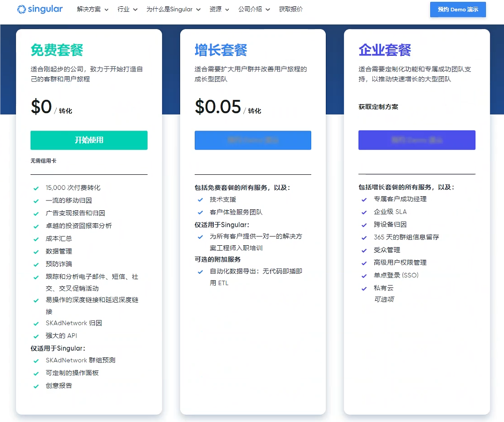This screenshot has width=504, height=422.
Task: Click checkmark beside 一流的移动归因
Action: pos(36,201)
